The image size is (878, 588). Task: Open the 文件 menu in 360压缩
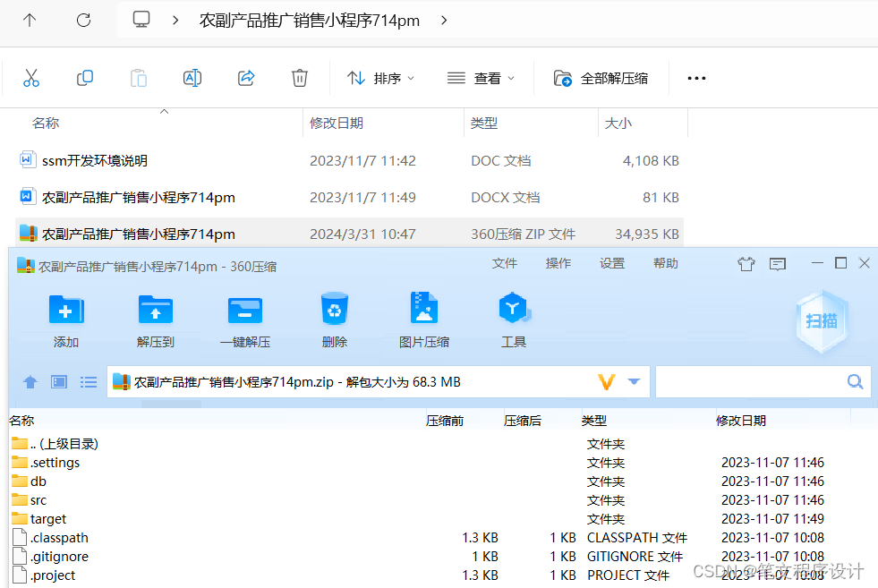505,263
